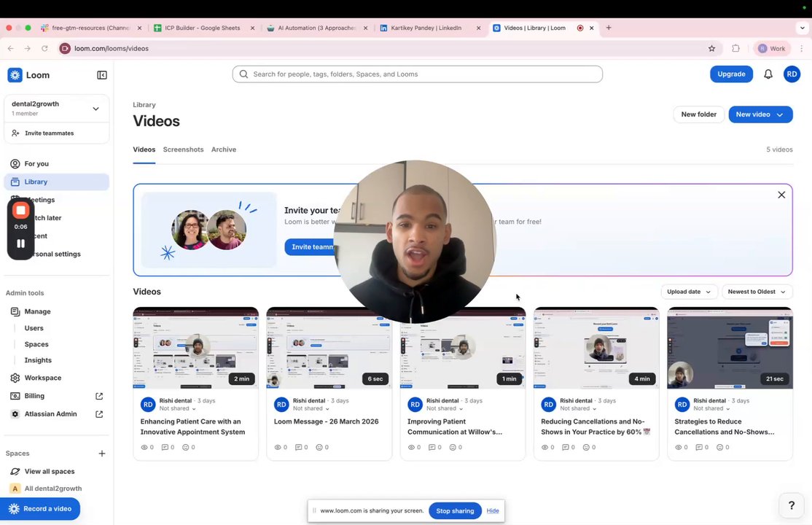
Task: Open Spaces under Manage
Action: [36, 344]
